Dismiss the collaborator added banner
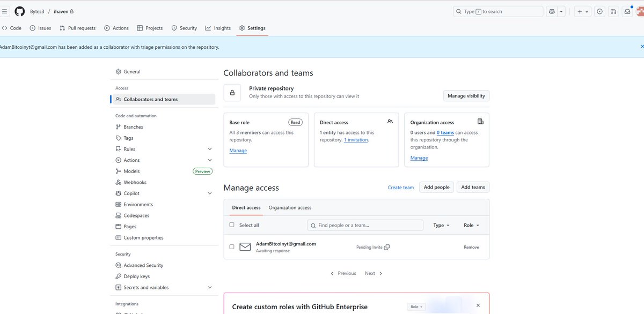 pos(642,47)
